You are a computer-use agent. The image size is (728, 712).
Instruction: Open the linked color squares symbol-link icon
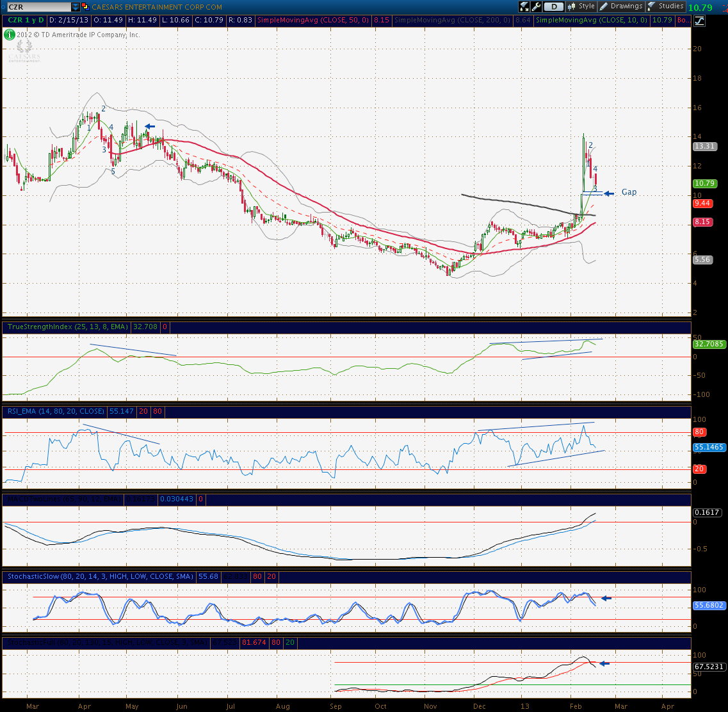(85, 7)
